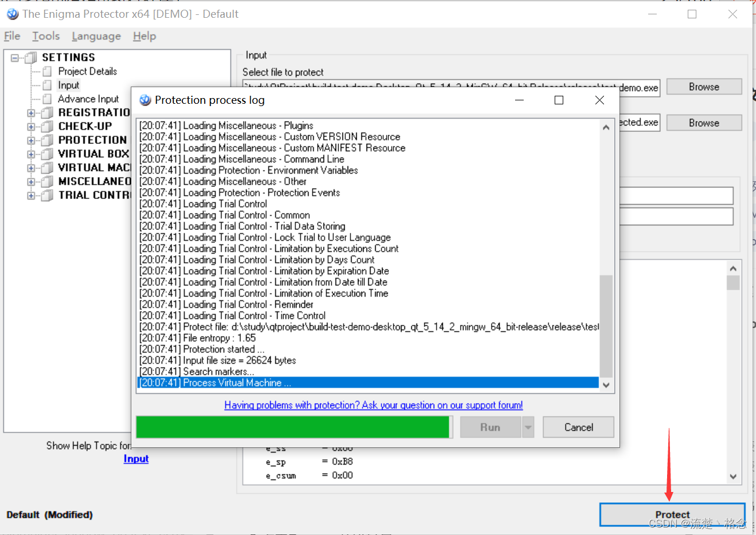
Task: Expand the REGISTRATION tree node
Action: (31, 113)
